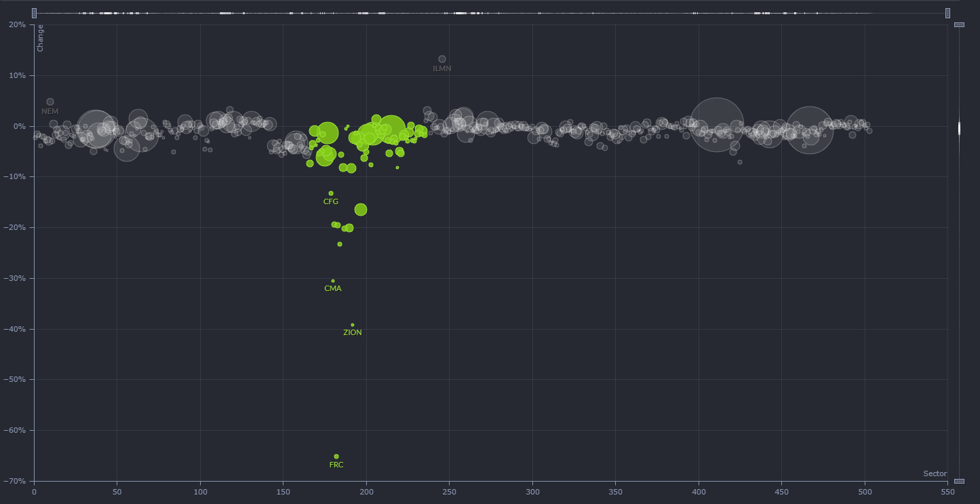Screen dimensions: 980x504
Task: Click the −50% y-axis tick label
Action: click(x=14, y=379)
